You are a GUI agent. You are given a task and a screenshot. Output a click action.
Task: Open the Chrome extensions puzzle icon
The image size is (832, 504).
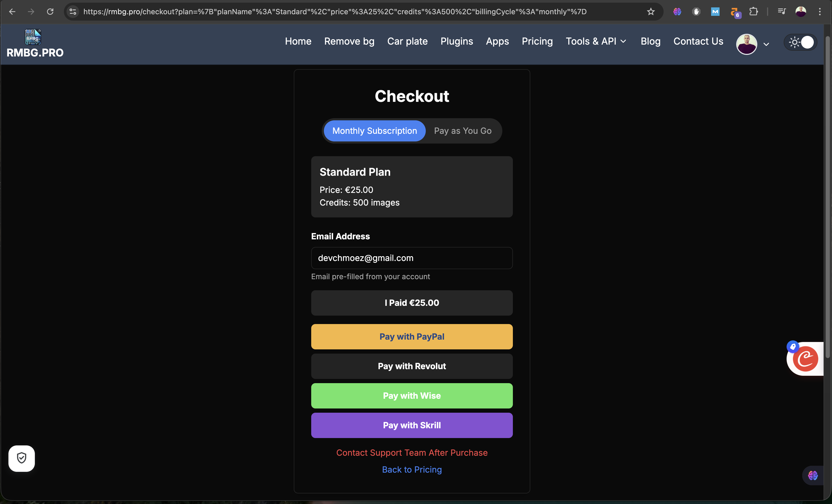click(x=754, y=11)
